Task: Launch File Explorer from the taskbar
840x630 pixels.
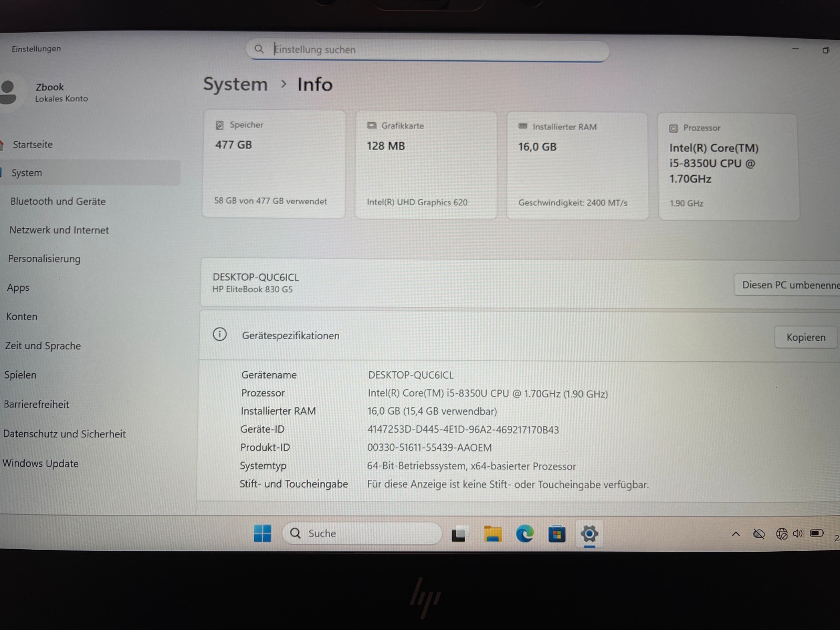Action: 492,534
